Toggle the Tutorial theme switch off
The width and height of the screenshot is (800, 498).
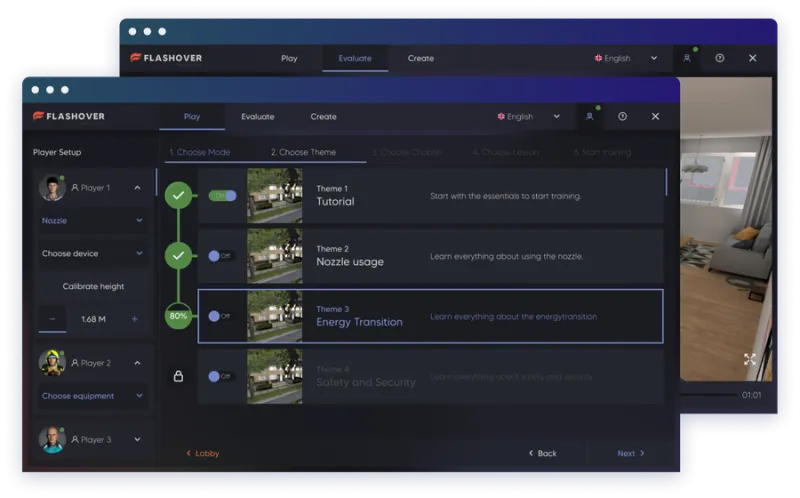[222, 195]
